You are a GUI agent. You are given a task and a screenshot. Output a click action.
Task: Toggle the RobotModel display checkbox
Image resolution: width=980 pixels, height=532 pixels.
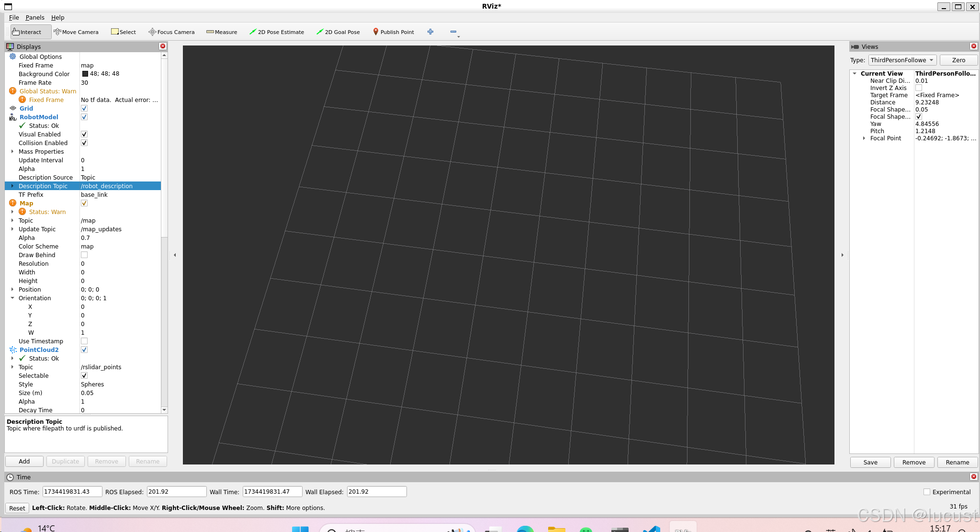84,117
